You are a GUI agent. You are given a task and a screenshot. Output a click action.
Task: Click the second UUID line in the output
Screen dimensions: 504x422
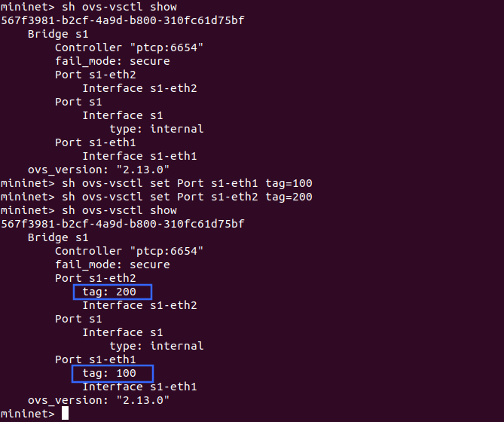pos(123,224)
